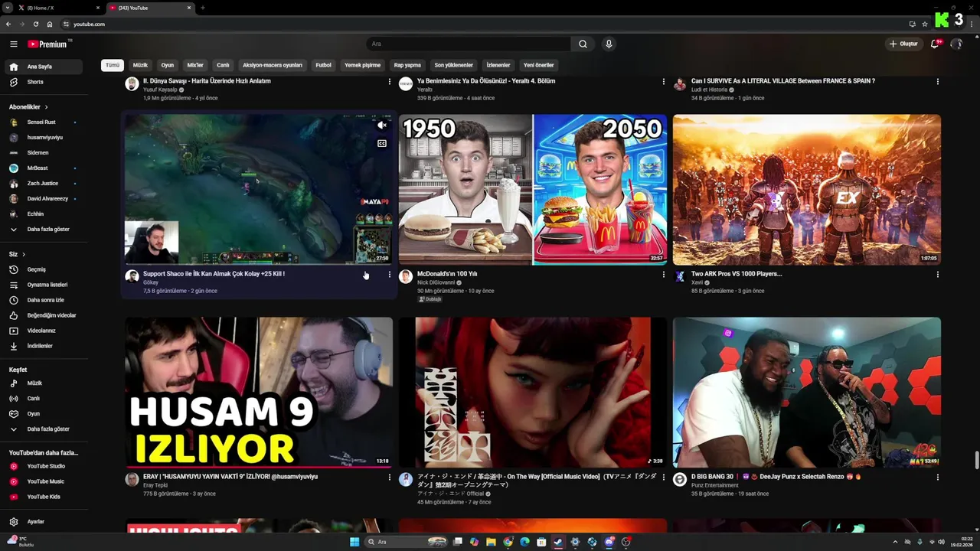Expand the Abonelikler section header
The width and height of the screenshot is (980, 551).
29,107
